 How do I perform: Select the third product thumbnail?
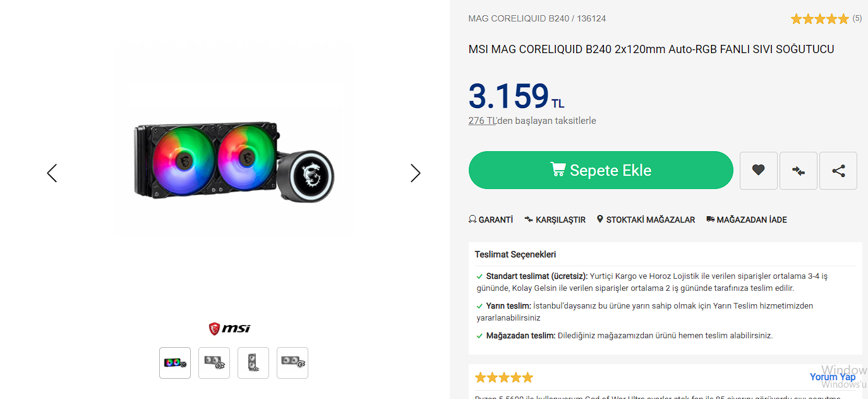pos(253,363)
